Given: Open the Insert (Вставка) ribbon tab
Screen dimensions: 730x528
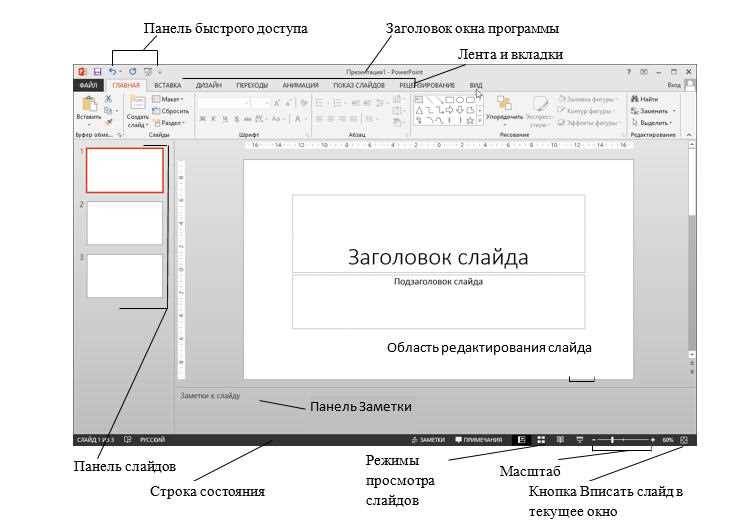Looking at the screenshot, I should coord(167,86).
